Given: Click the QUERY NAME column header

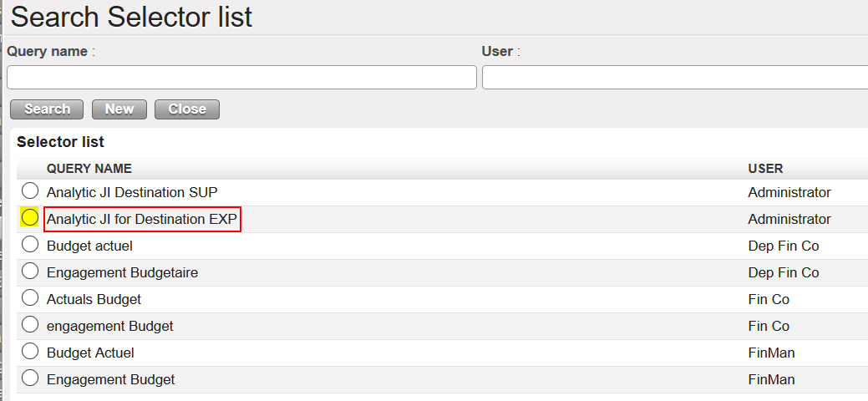Looking at the screenshot, I should tap(89, 169).
